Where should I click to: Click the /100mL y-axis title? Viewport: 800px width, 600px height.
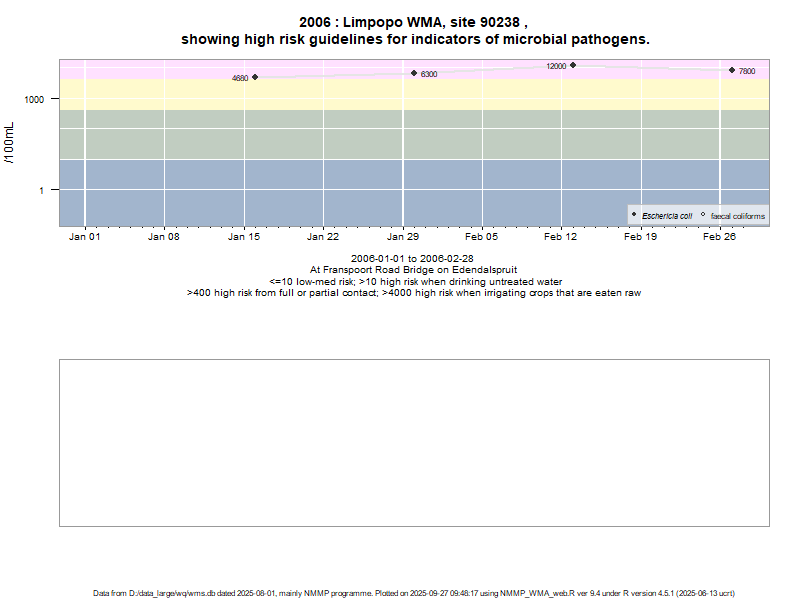coord(11,142)
